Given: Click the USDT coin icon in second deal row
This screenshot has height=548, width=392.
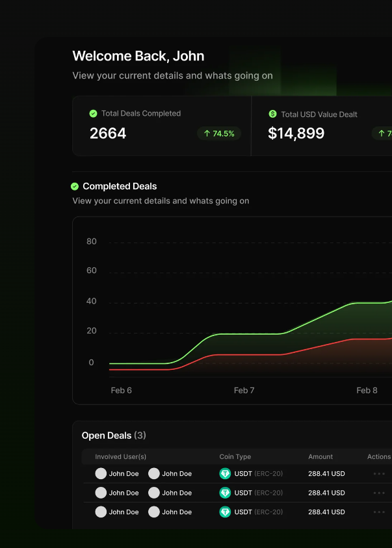Looking at the screenshot, I should [x=226, y=493].
